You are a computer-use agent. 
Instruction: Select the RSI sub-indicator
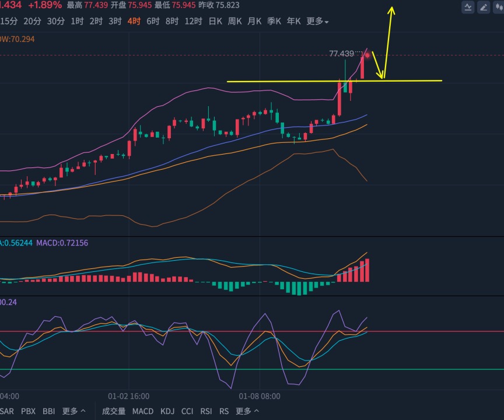[206, 411]
